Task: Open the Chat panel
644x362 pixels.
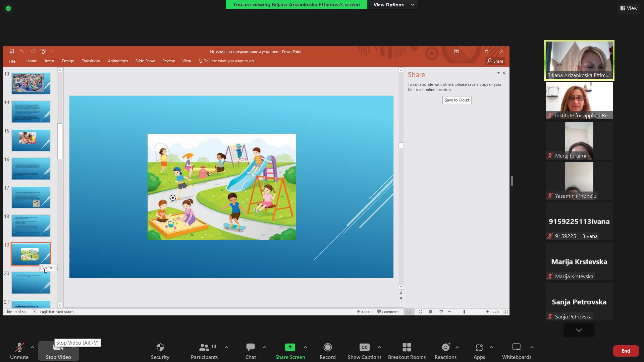Action: pos(251,351)
